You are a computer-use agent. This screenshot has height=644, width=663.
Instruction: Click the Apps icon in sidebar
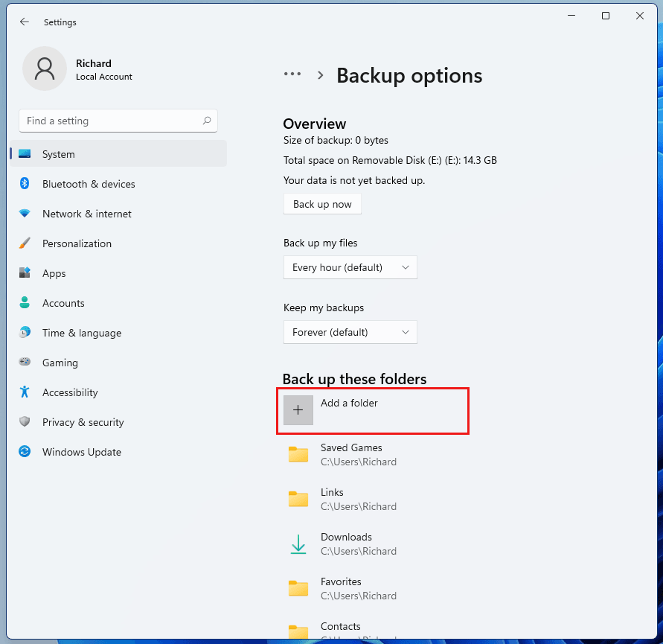tap(25, 272)
